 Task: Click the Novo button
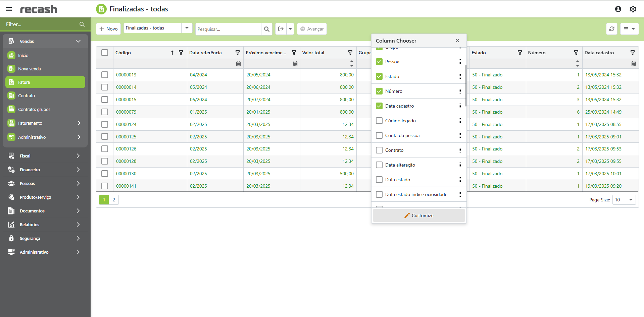(108, 29)
